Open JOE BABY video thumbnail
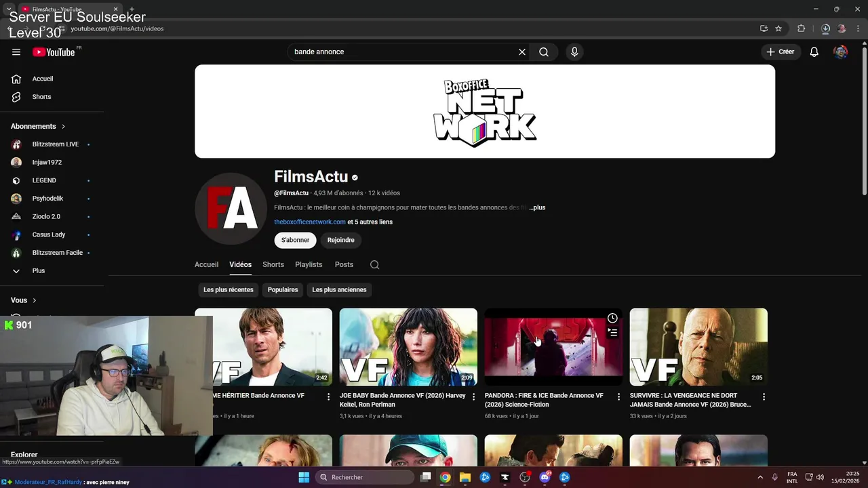The image size is (868, 488). 408,347
